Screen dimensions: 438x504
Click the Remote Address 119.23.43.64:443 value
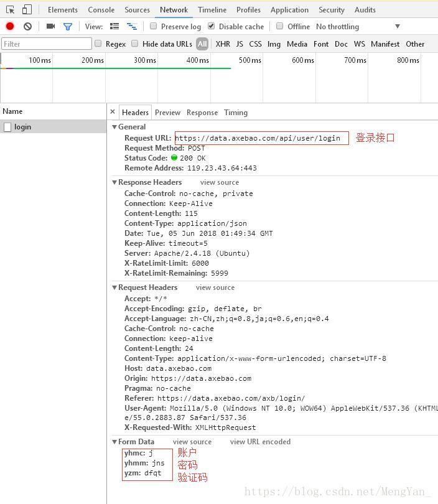(x=222, y=168)
